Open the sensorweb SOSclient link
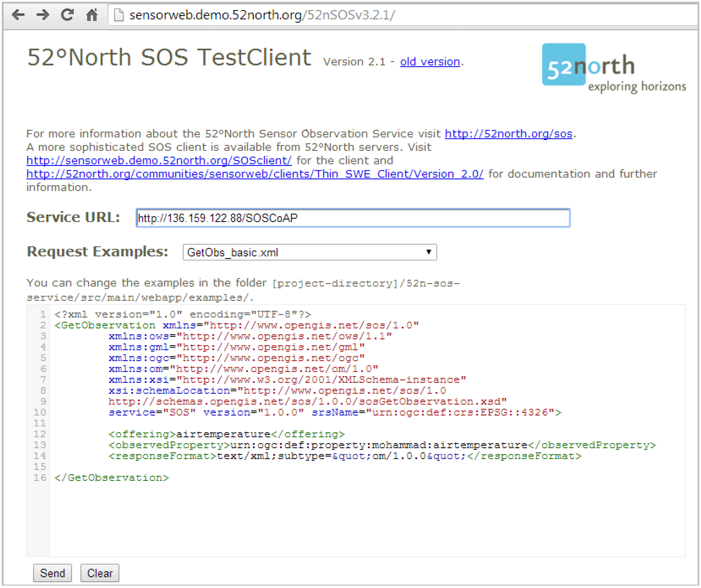Viewport: 701px width, 588px height. 159,161
